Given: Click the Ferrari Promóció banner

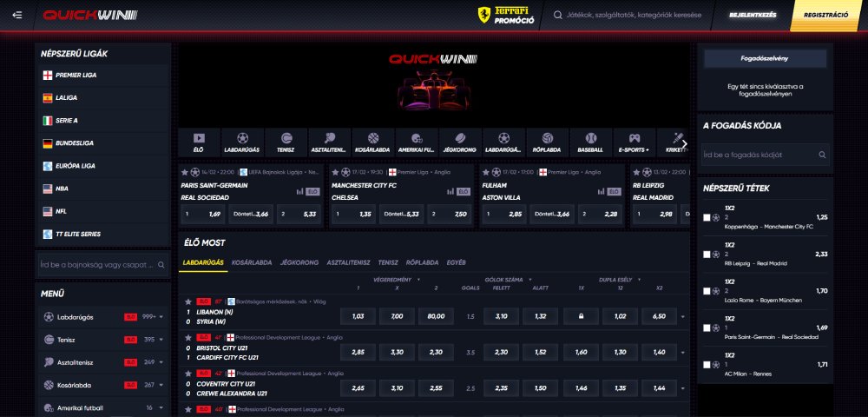Looking at the screenshot, I should tap(505, 16).
